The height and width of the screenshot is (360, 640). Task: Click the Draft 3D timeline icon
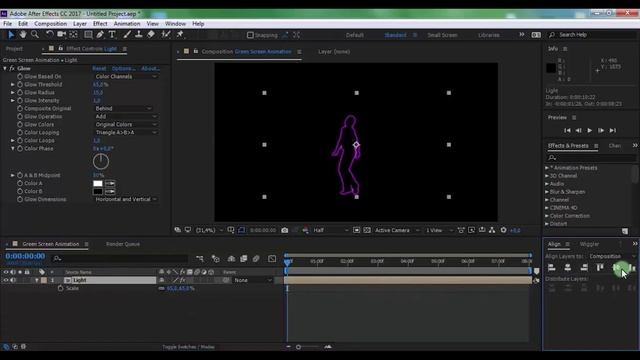[216, 259]
